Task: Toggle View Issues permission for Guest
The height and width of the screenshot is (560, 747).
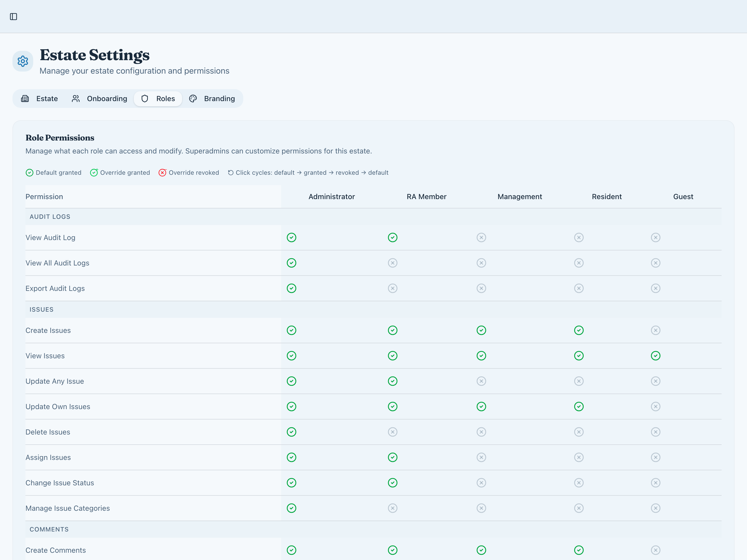Action: click(655, 356)
